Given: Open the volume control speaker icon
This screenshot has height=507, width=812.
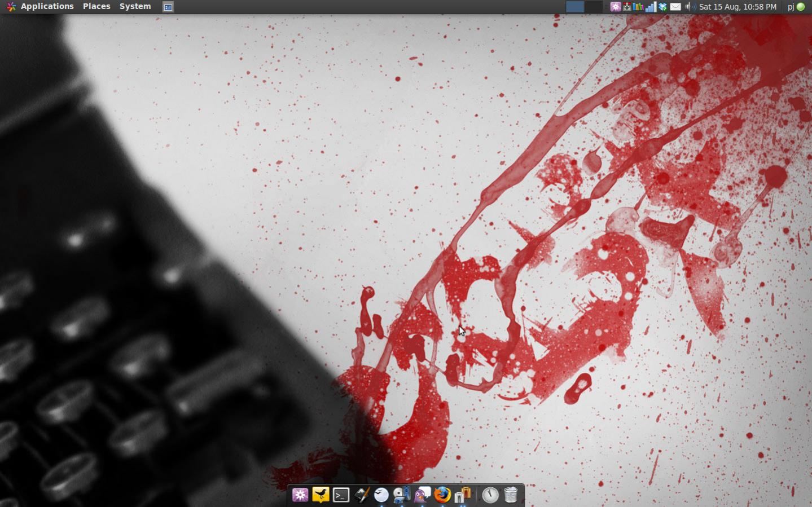Looking at the screenshot, I should 689,7.
